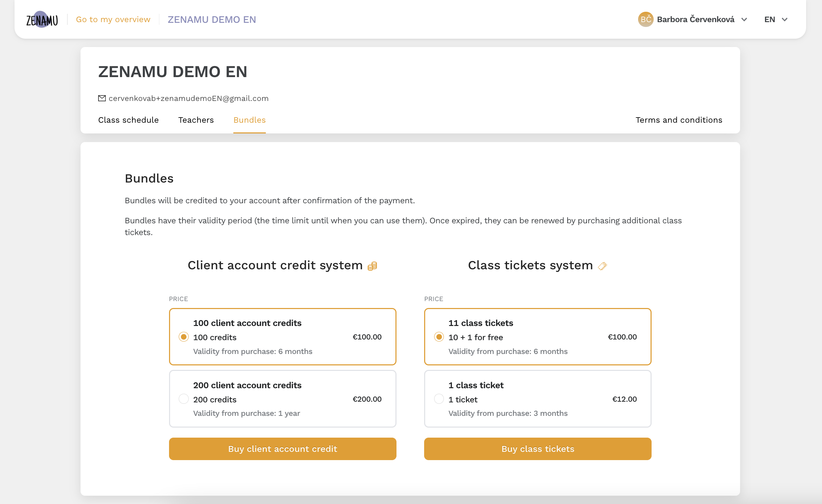Screen dimensions: 822x504
Task: Click the Bundles tab
Action: tap(249, 120)
